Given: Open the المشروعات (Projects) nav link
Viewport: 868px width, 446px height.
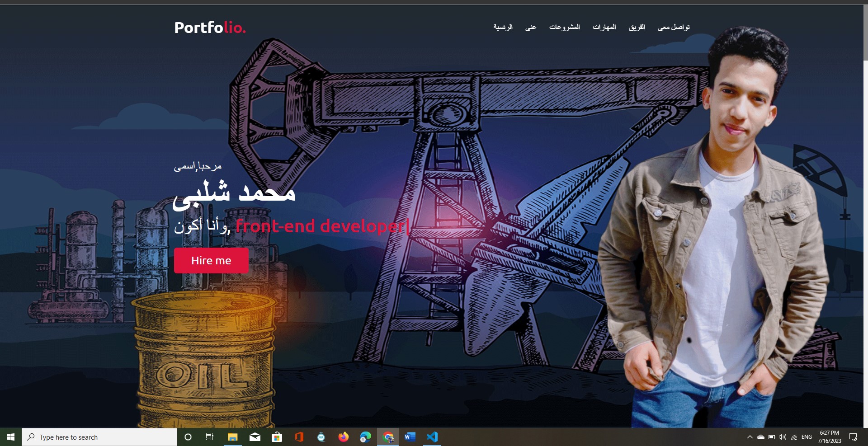Looking at the screenshot, I should 564,27.
